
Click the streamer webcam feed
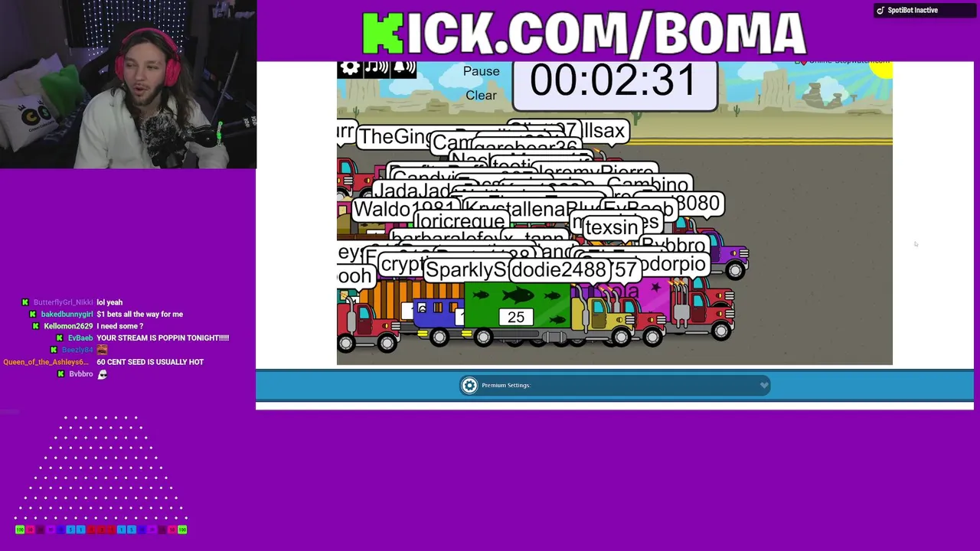[128, 84]
